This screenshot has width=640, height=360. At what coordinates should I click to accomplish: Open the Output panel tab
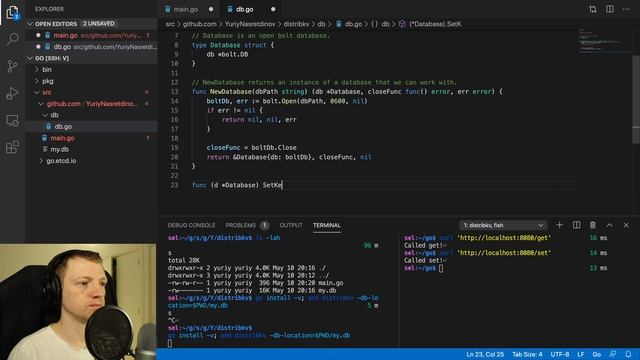tap(291, 225)
